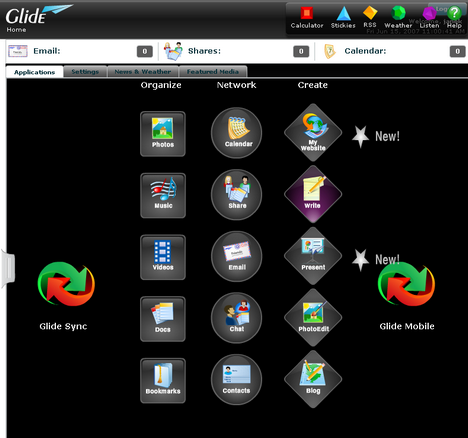Click the Email envelope icon in status bar

(18, 51)
